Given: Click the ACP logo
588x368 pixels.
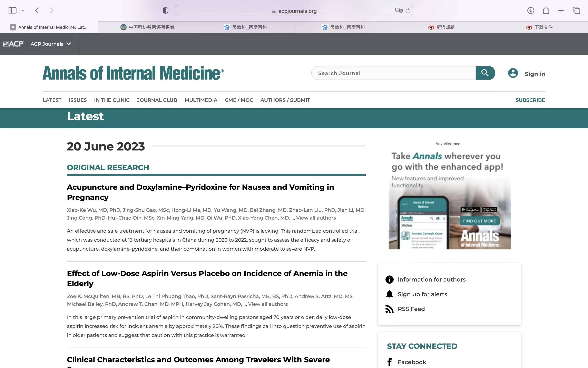Looking at the screenshot, I should (x=13, y=44).
